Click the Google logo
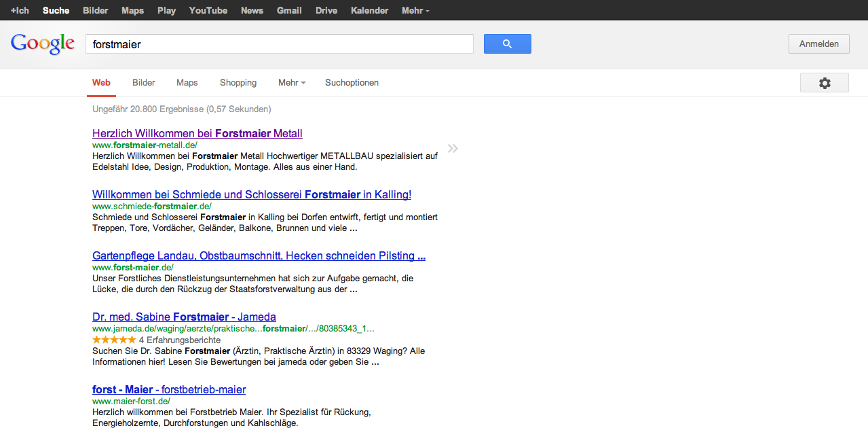Image resolution: width=868 pixels, height=428 pixels. click(x=43, y=44)
